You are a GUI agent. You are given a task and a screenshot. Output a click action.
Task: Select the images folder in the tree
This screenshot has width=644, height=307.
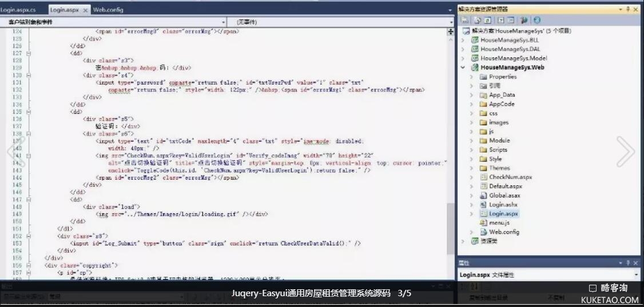pos(499,122)
